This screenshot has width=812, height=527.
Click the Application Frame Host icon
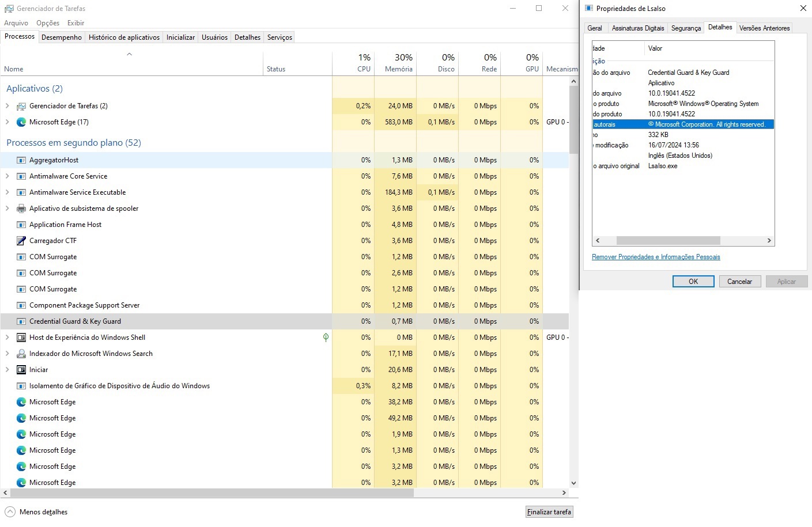click(x=21, y=225)
